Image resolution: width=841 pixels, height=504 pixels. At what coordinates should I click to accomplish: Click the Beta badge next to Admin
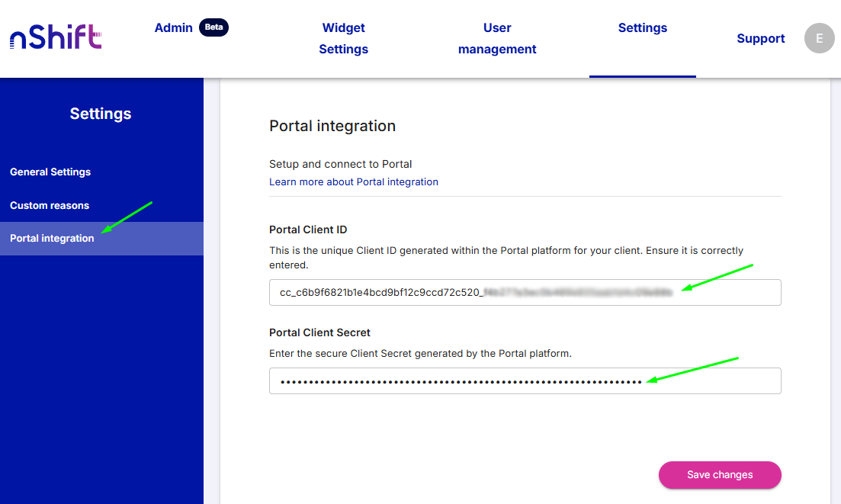(213, 27)
